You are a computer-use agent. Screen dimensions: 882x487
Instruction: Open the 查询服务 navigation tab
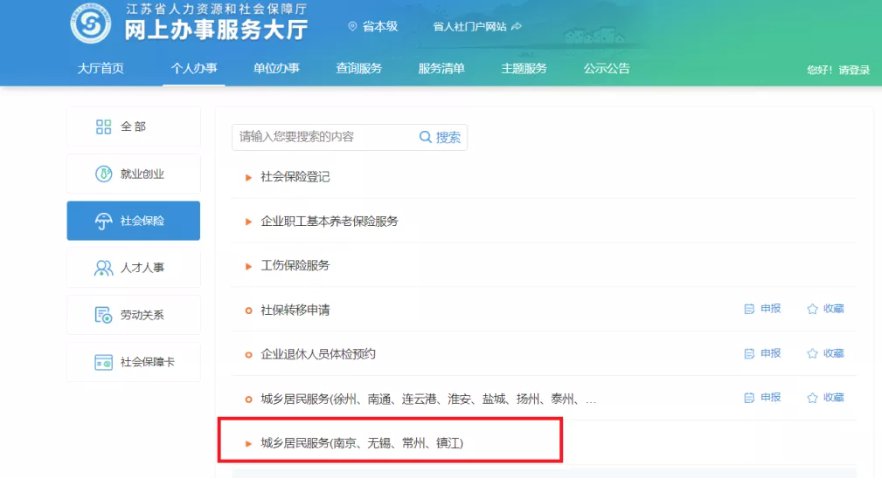(358, 69)
